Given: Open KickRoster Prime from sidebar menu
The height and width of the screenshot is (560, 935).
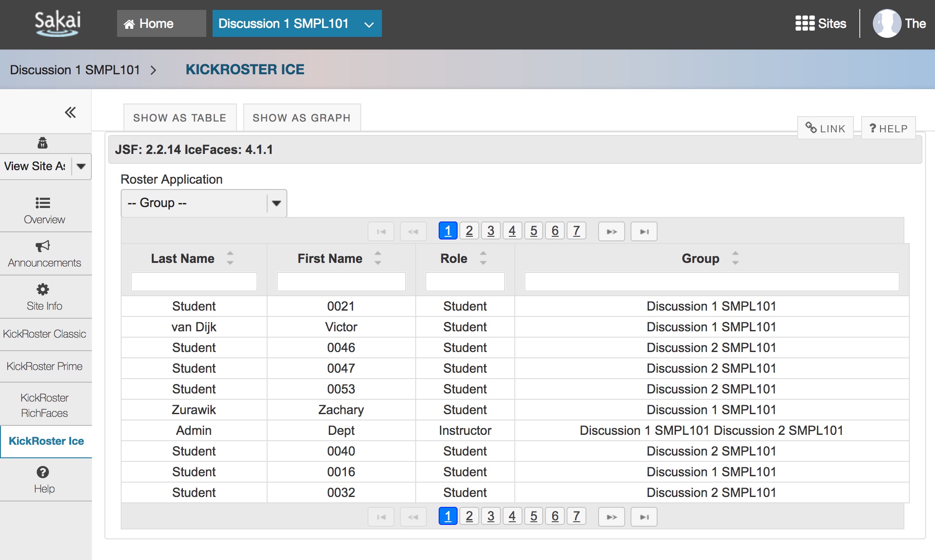Looking at the screenshot, I should click(45, 366).
